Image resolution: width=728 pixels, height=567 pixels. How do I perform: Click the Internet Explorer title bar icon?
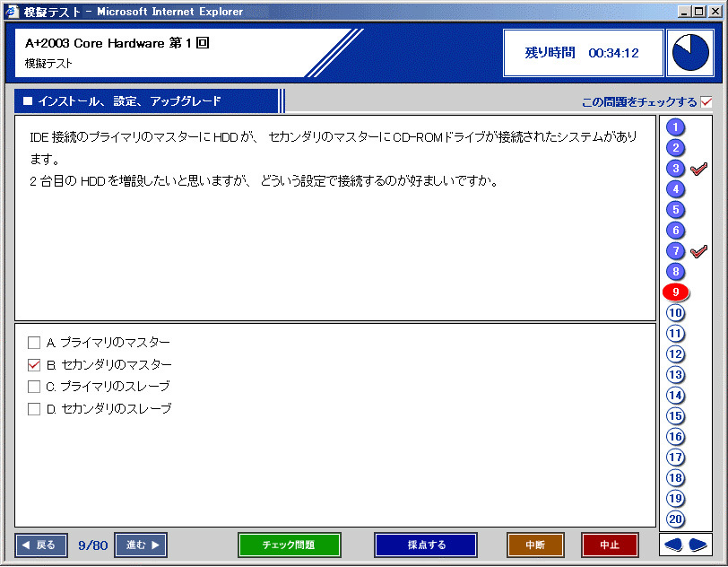[x=11, y=10]
